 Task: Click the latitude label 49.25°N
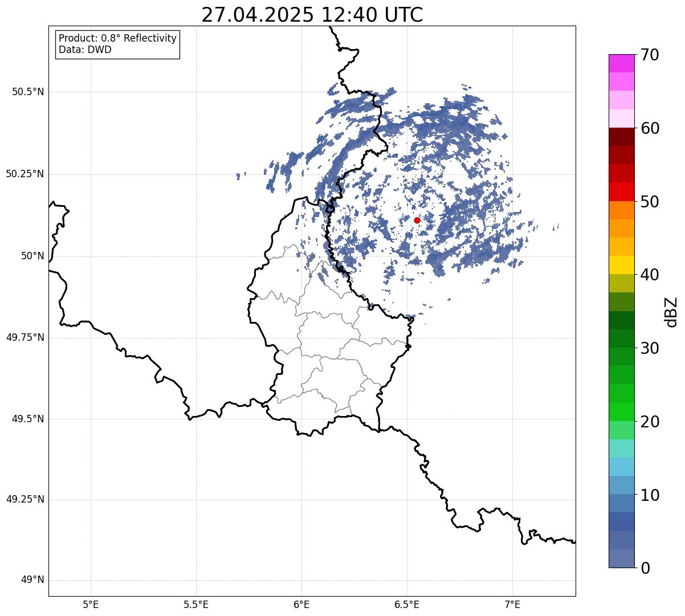click(25, 500)
